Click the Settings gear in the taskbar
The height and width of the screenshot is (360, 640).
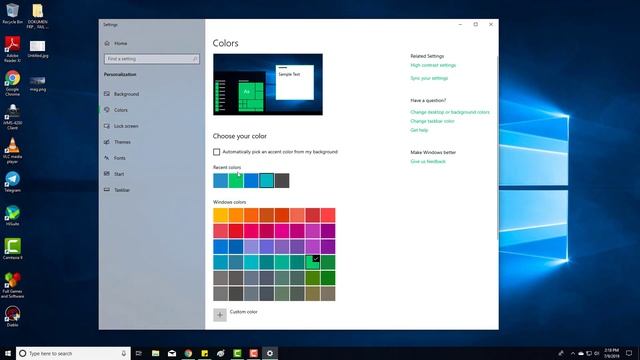point(270,353)
